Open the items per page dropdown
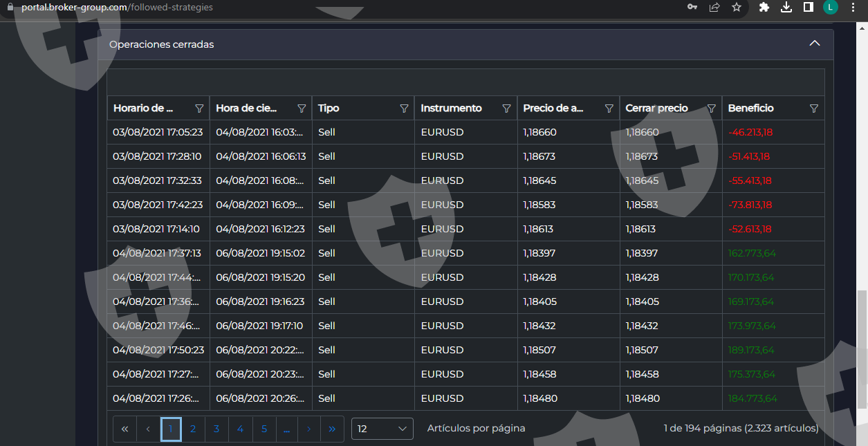Image resolution: width=868 pixels, height=446 pixels. [x=382, y=429]
